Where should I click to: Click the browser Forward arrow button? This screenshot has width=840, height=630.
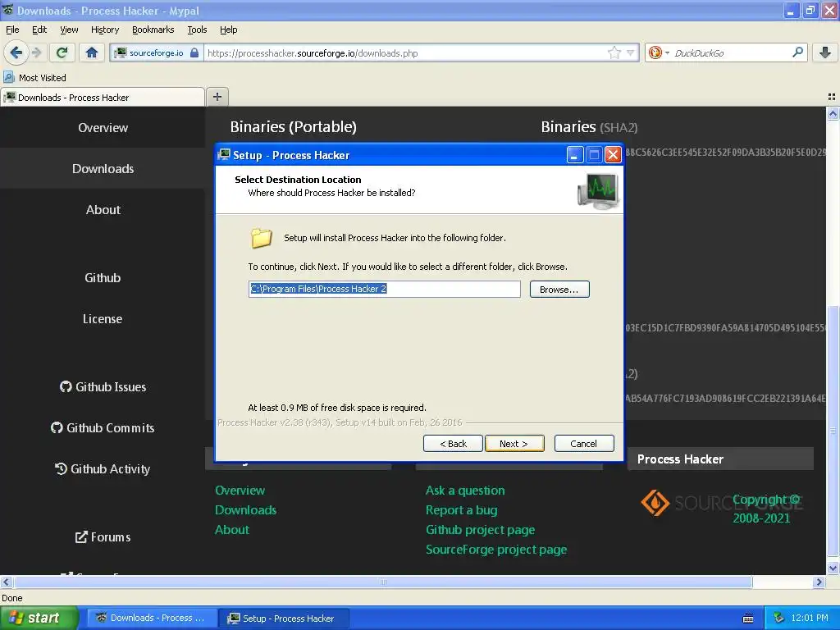(36, 52)
